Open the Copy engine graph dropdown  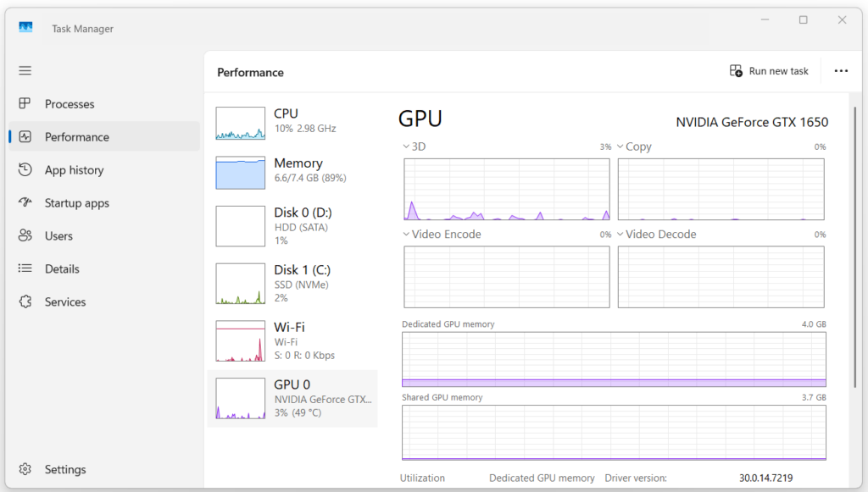pyautogui.click(x=620, y=146)
